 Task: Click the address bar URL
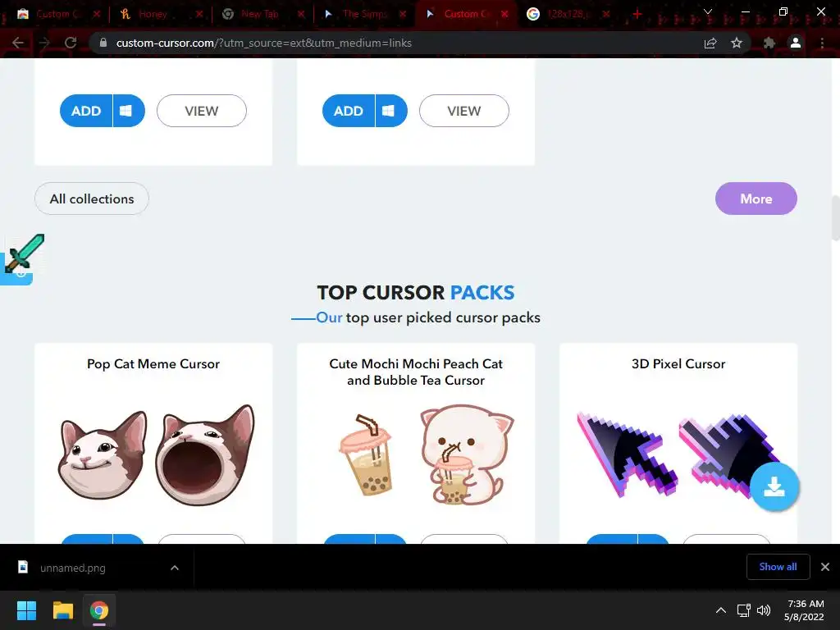[x=263, y=43]
